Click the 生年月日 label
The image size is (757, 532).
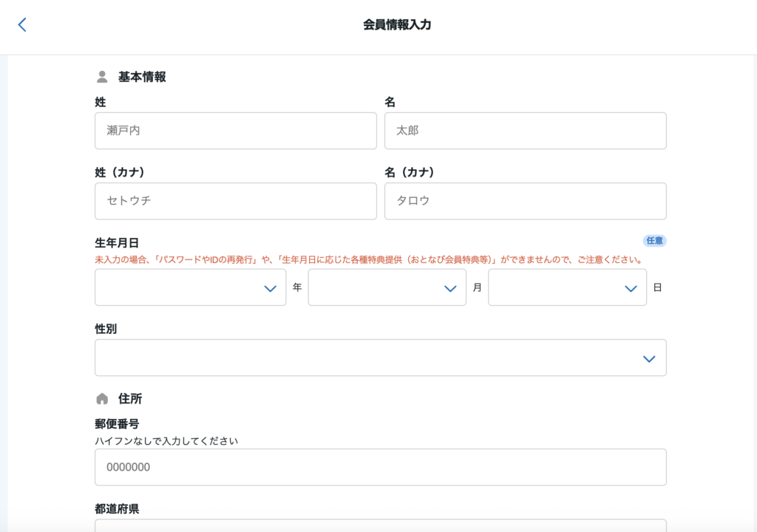pos(117,242)
